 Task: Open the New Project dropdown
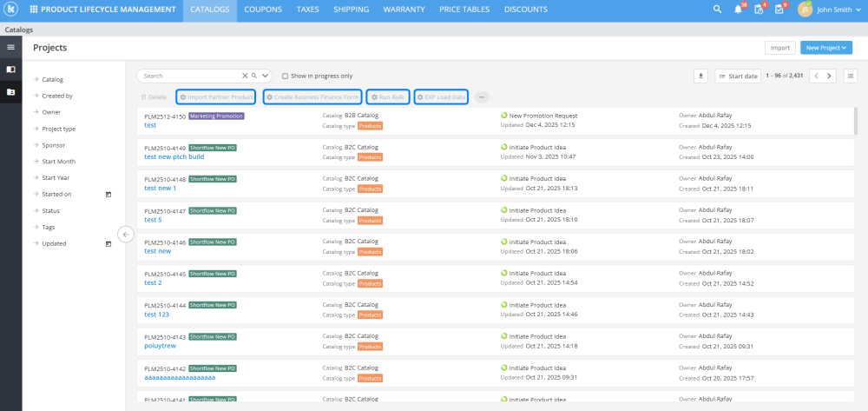pos(826,48)
